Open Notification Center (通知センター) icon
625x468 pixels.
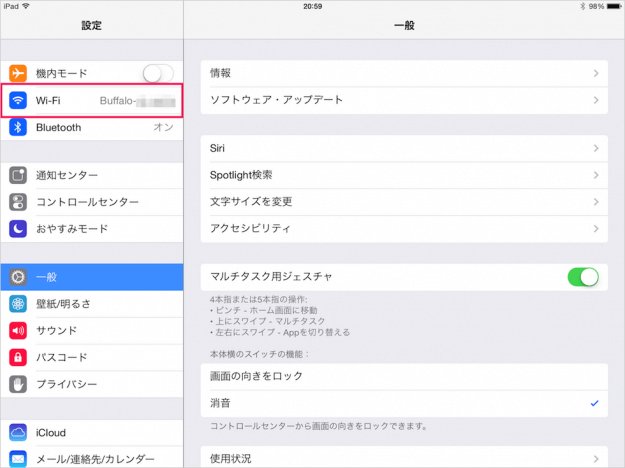(19, 175)
